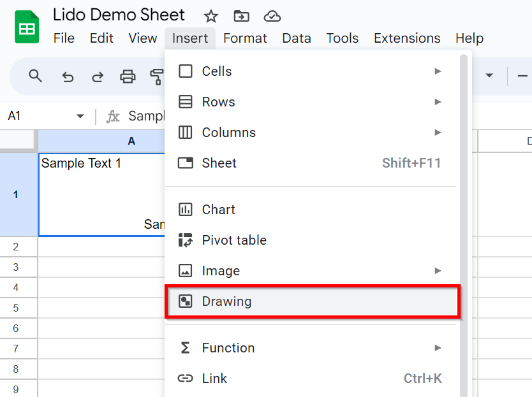Click the fx insert function icon
Screen dimensions: 532x397
pos(113,115)
